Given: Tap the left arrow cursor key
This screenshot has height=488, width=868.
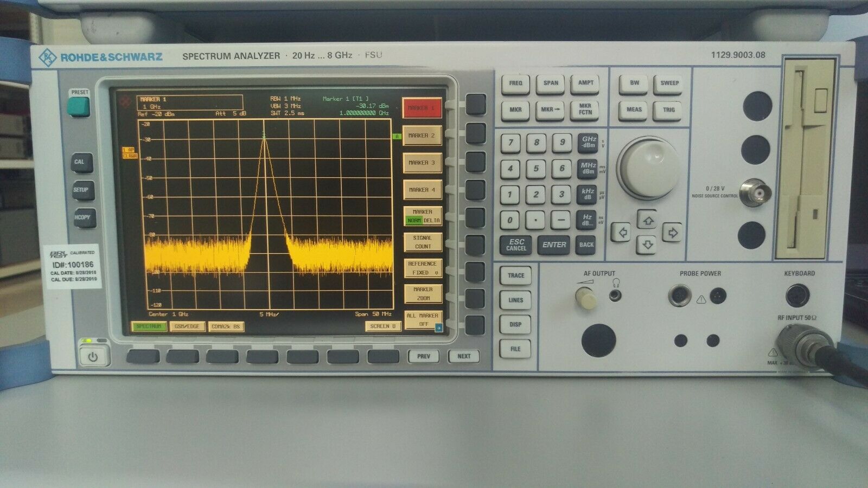Looking at the screenshot, I should [622, 233].
